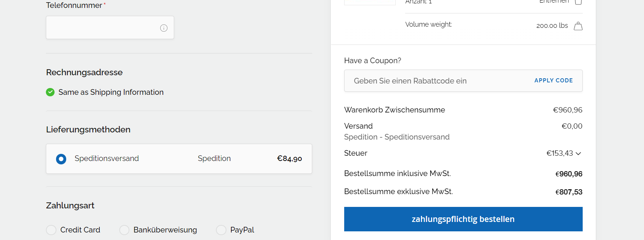Select the Speditionsversand shipping method

[61, 159]
